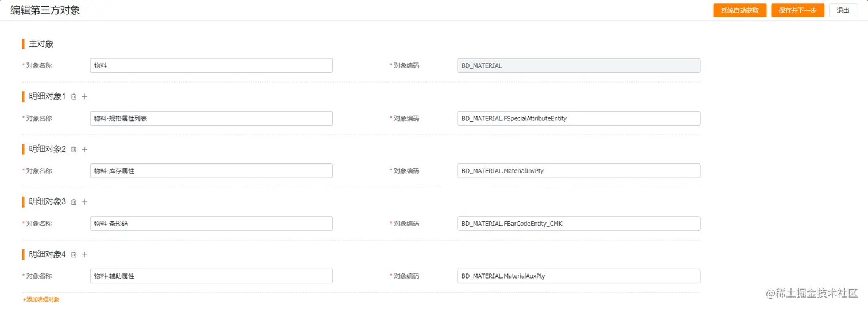Edit the 物料-条形码 name field
868x309 pixels.
pos(211,224)
